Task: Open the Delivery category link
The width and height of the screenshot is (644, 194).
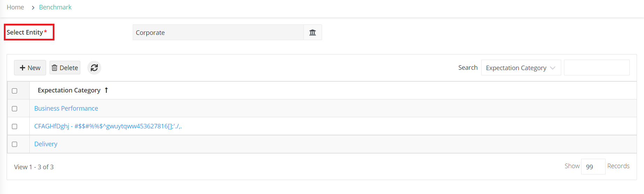Action: coord(46,144)
